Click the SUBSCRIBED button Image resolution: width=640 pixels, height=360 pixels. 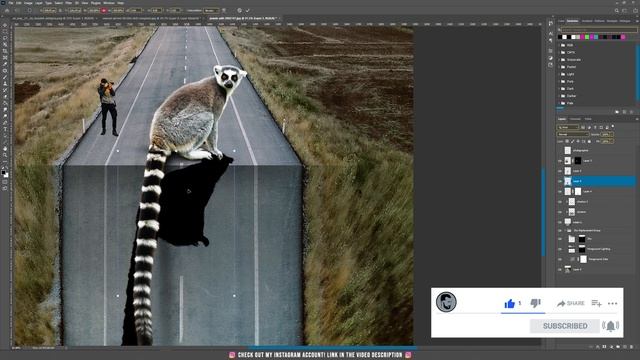point(565,326)
